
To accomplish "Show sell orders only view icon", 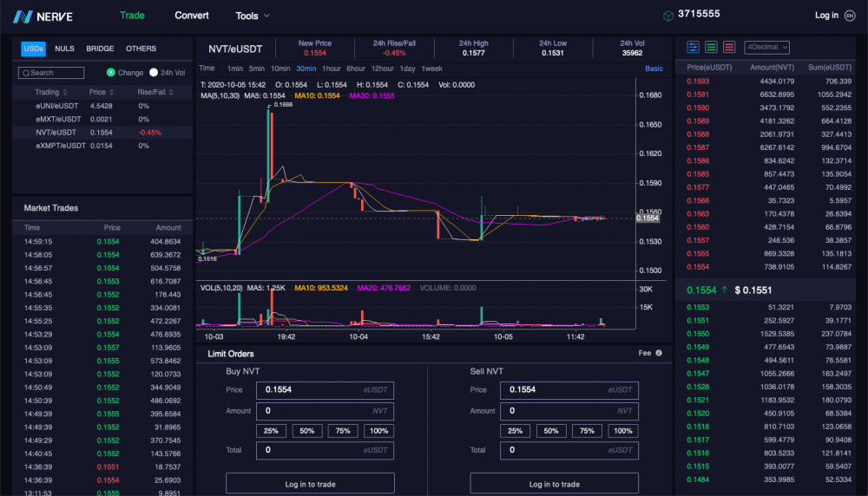I will (729, 47).
